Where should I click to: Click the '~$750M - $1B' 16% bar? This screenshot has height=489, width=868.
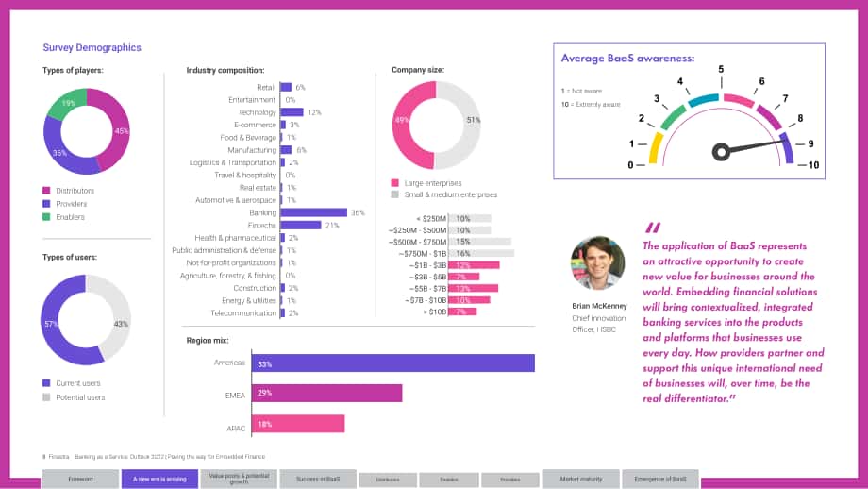coord(481,254)
